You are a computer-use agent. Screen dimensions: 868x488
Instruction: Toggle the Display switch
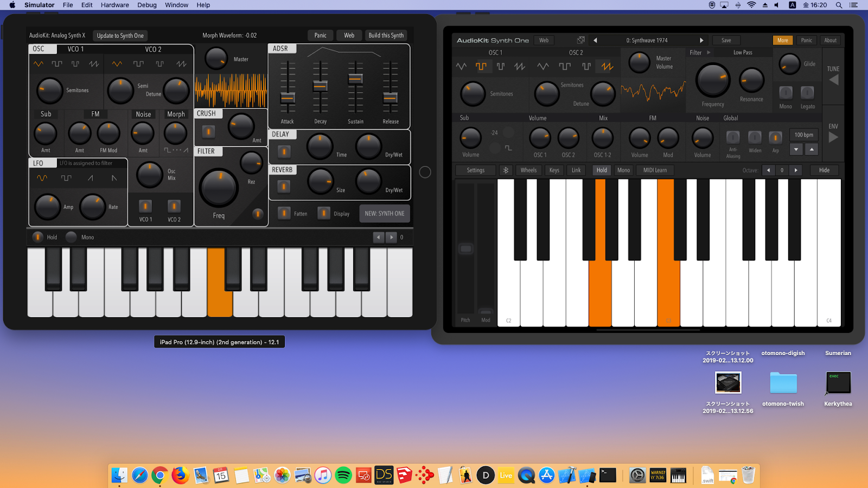point(323,214)
